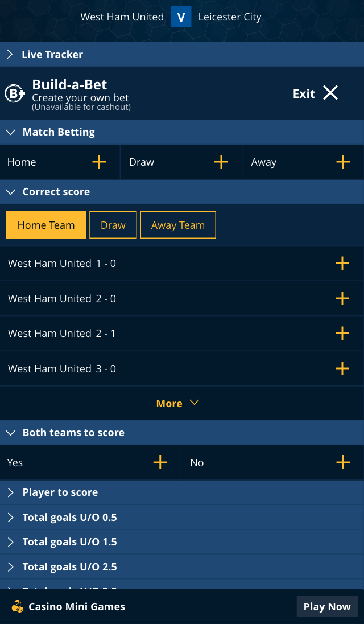
Task: Add West Ham United 1 - 0 correct score
Action: [x=342, y=263]
